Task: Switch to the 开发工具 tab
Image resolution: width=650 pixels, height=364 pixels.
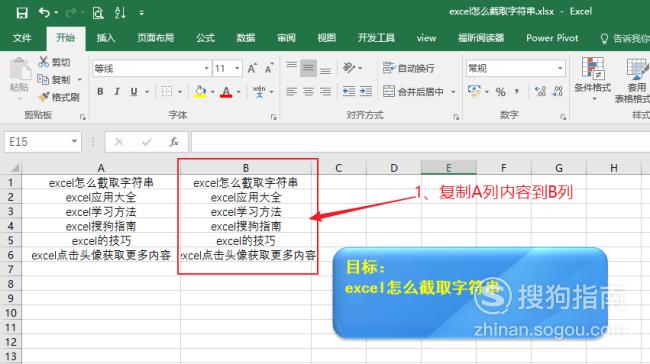Action: [x=376, y=38]
